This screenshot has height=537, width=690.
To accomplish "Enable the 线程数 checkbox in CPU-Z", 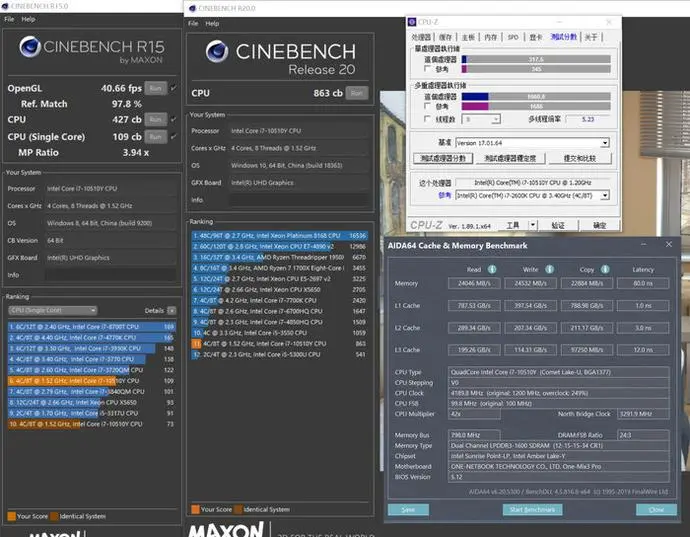I will (x=427, y=119).
